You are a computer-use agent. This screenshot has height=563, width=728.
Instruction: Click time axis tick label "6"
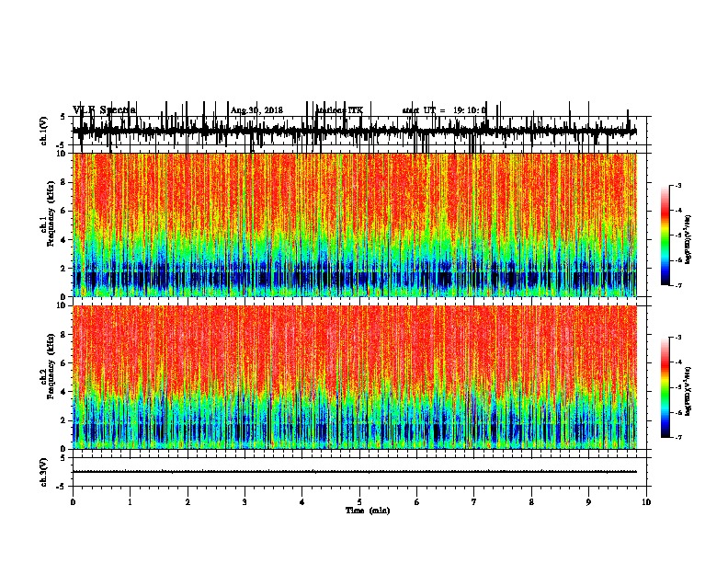pos(416,502)
